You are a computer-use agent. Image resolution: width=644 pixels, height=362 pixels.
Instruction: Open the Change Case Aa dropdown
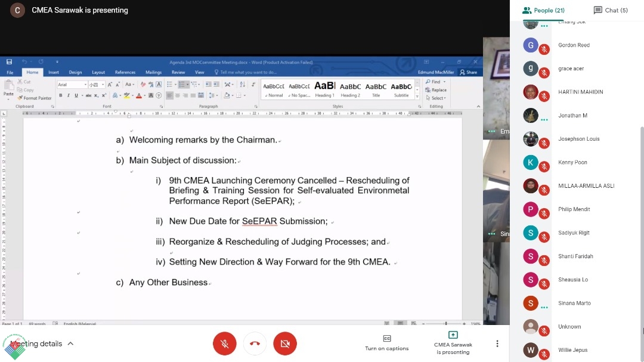[x=130, y=84]
